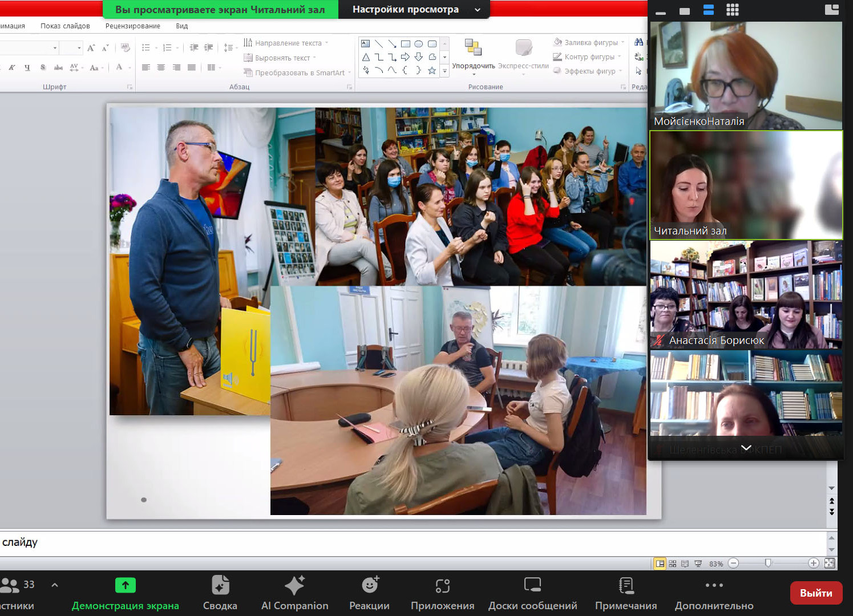Switch video panel to gallery grid view
Screen dimensions: 853x616
(733, 10)
